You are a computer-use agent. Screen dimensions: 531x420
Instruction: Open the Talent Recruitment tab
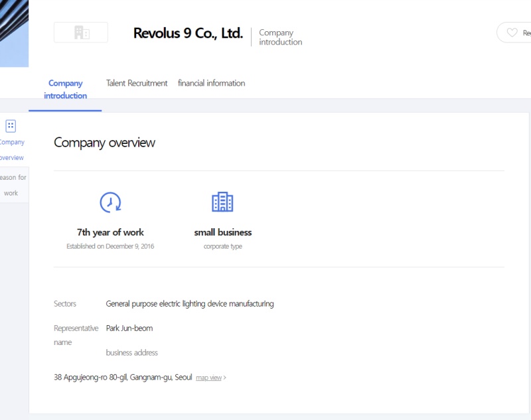point(137,83)
